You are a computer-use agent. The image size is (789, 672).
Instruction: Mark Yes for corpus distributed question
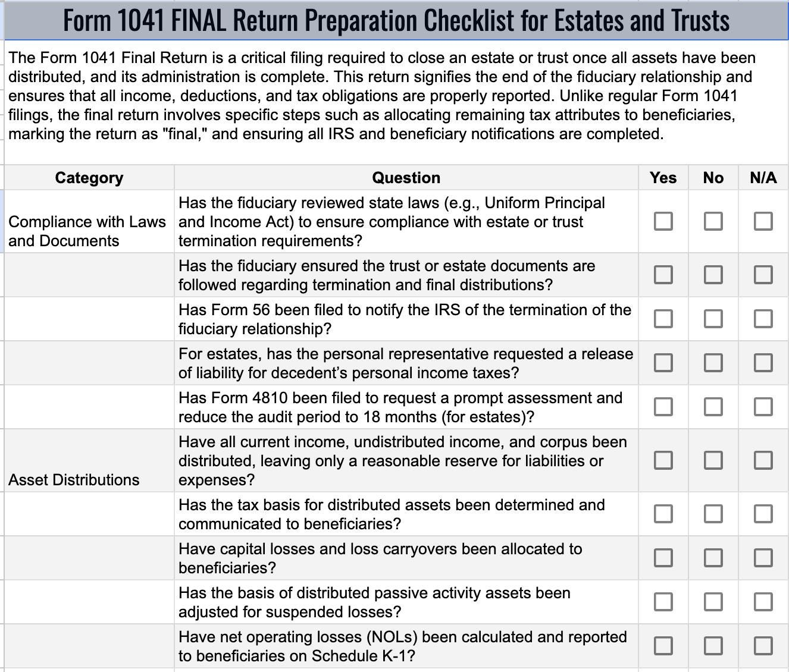click(663, 460)
